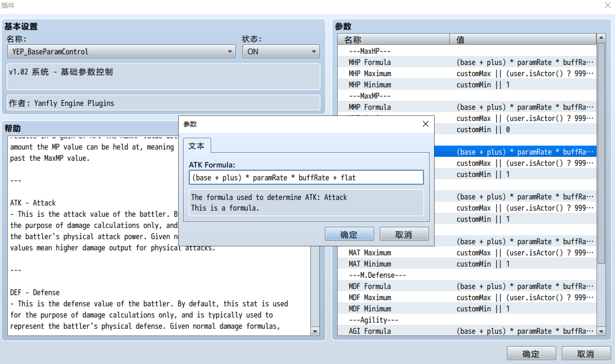Close the 插件 plugin window
Image resolution: width=615 pixels, height=364 pixels.
(608, 5)
